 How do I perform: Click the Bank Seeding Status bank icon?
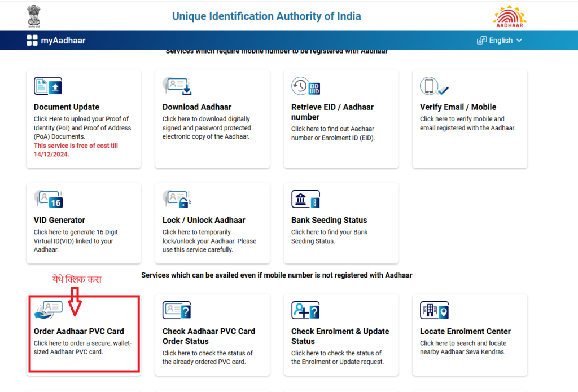[x=305, y=199]
